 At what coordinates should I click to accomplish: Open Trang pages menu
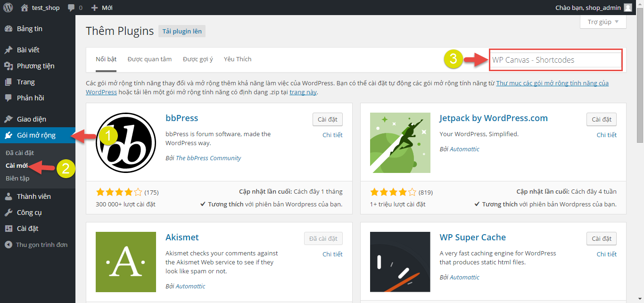click(38, 82)
